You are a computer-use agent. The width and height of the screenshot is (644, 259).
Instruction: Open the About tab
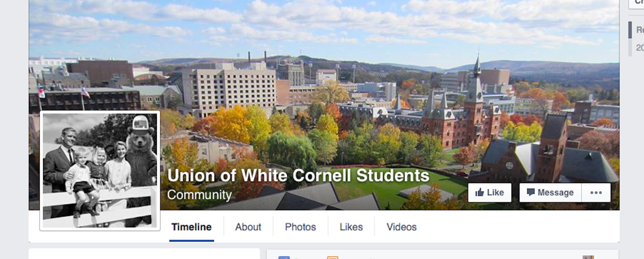(x=248, y=227)
